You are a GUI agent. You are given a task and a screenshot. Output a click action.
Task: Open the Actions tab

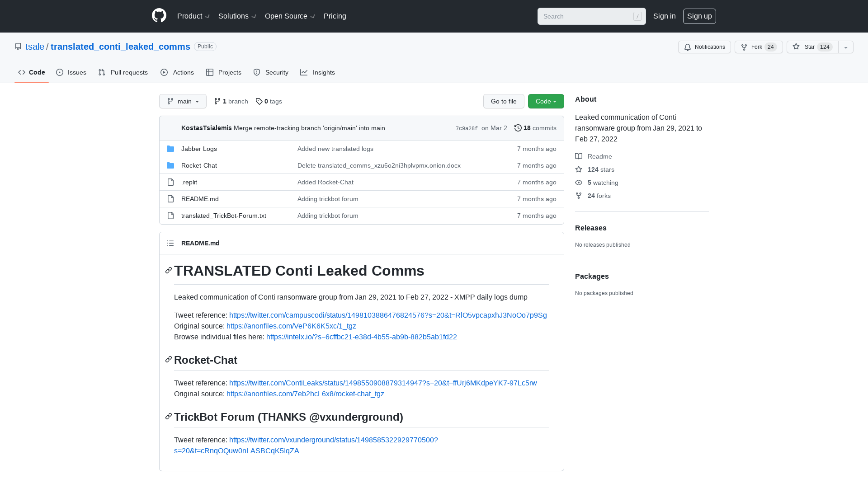177,72
